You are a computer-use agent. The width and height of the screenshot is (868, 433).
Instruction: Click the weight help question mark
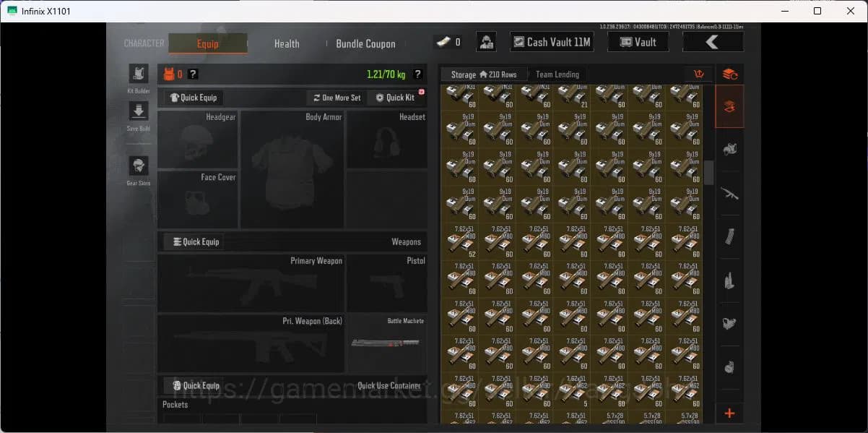417,74
